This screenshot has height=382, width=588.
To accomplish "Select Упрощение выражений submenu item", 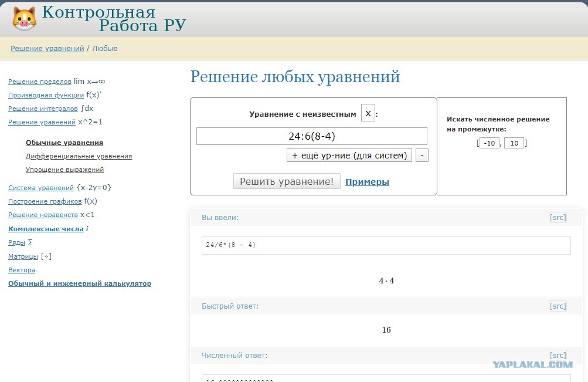I will [64, 170].
